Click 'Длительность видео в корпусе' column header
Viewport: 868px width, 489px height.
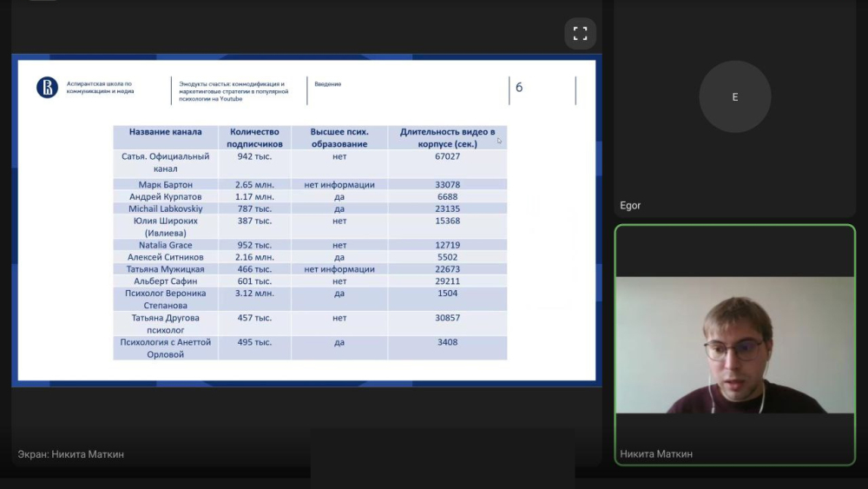(x=447, y=137)
